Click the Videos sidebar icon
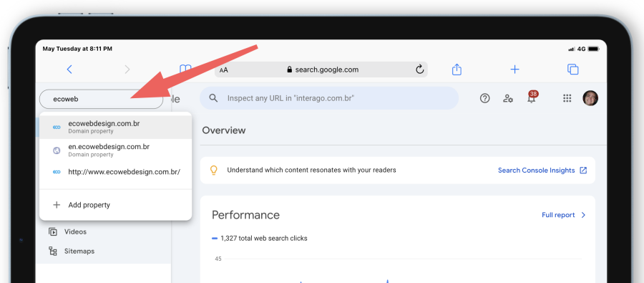This screenshot has width=644, height=283. click(52, 232)
